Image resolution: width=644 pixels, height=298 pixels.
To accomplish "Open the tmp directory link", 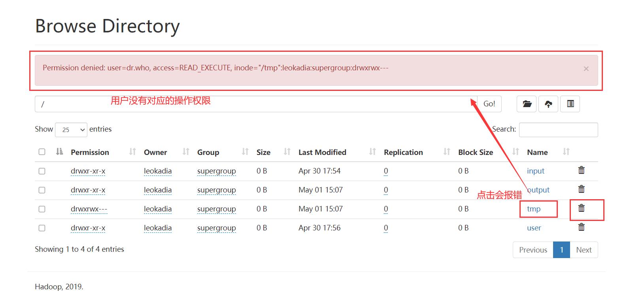I will coord(533,209).
